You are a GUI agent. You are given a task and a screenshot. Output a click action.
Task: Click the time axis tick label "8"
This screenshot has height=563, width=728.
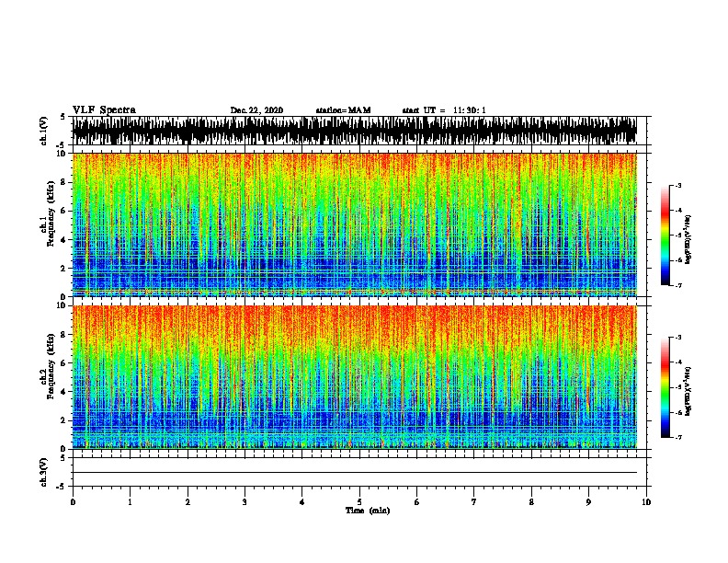coord(531,502)
